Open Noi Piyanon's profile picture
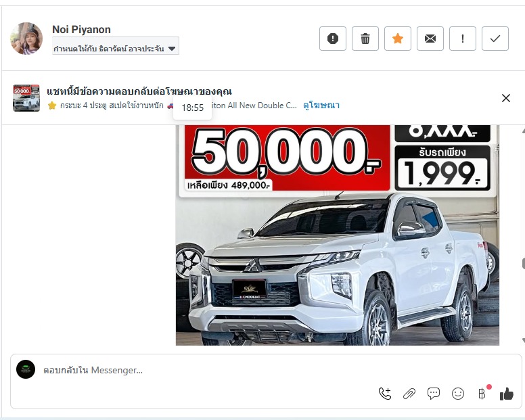 click(x=26, y=39)
